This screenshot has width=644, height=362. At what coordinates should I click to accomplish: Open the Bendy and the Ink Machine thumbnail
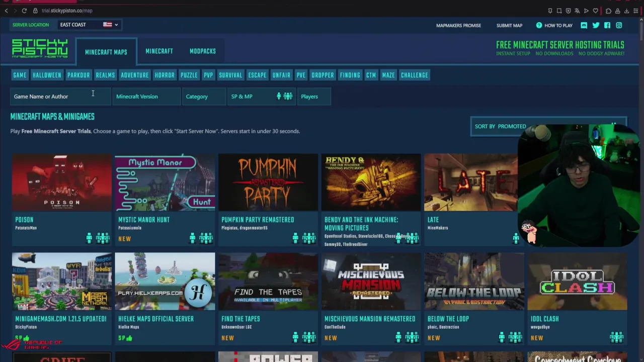(371, 182)
